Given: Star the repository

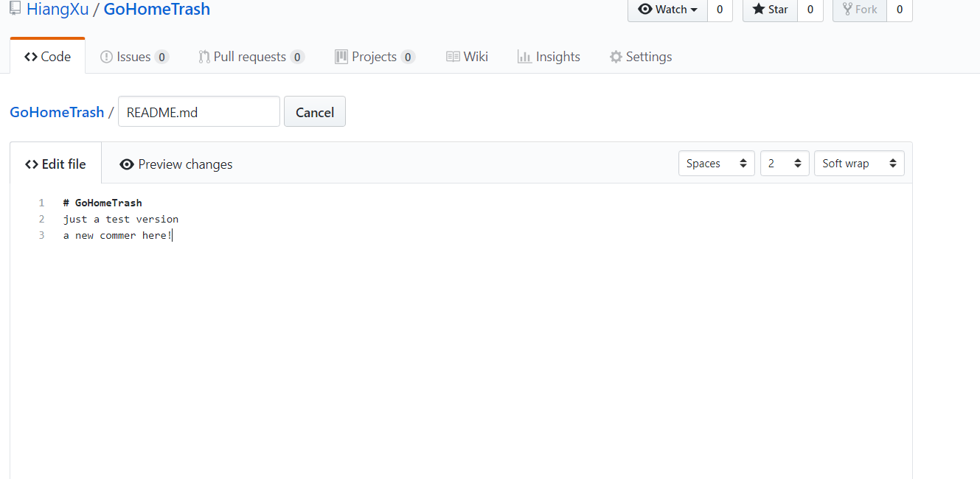Looking at the screenshot, I should (x=770, y=10).
